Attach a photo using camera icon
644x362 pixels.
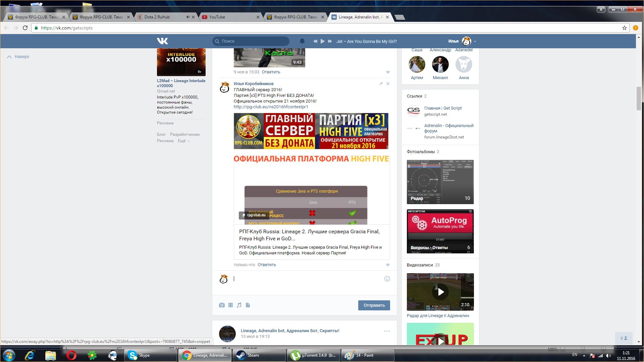pyautogui.click(x=222, y=305)
